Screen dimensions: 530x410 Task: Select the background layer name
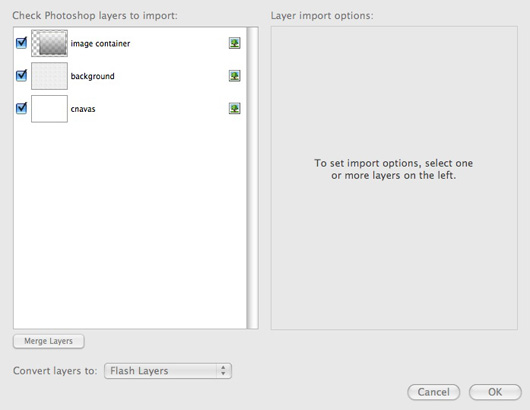[x=93, y=76]
